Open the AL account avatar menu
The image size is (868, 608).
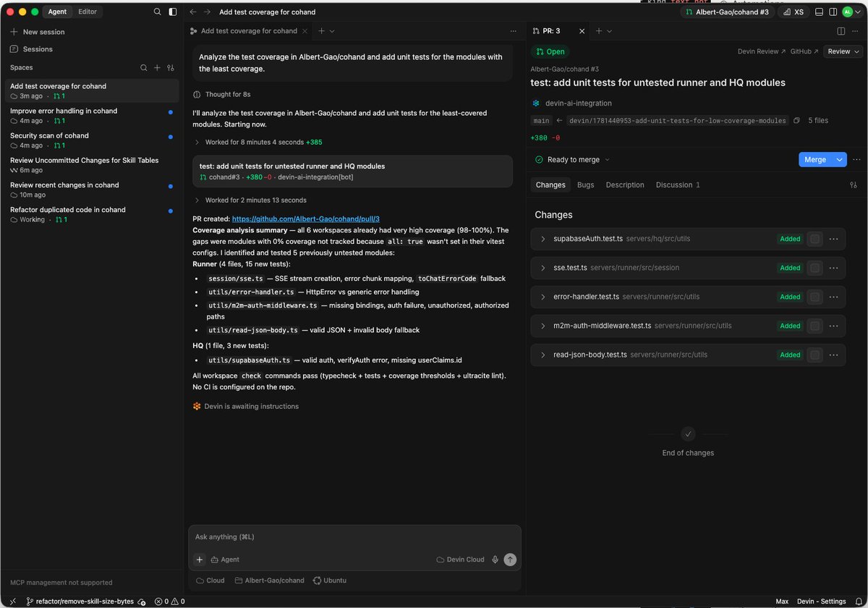pyautogui.click(x=848, y=12)
